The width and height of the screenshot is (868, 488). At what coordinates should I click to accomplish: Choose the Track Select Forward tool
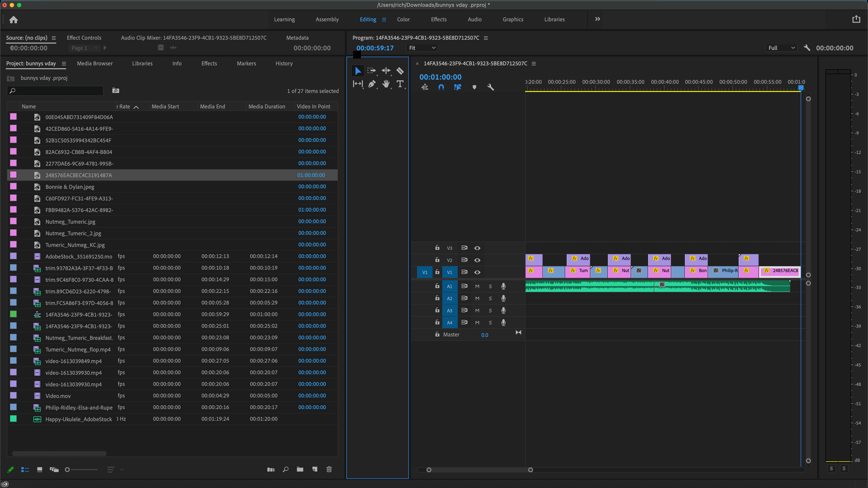[372, 71]
